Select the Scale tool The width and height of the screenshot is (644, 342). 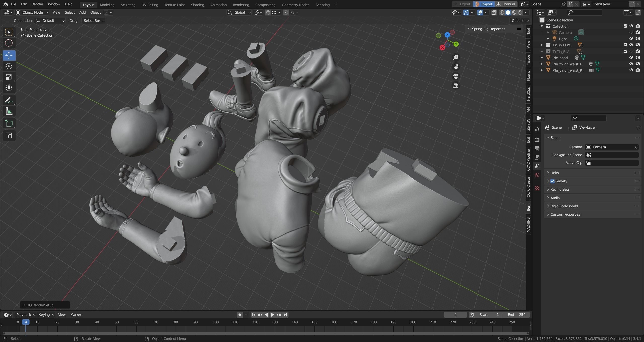(9, 77)
